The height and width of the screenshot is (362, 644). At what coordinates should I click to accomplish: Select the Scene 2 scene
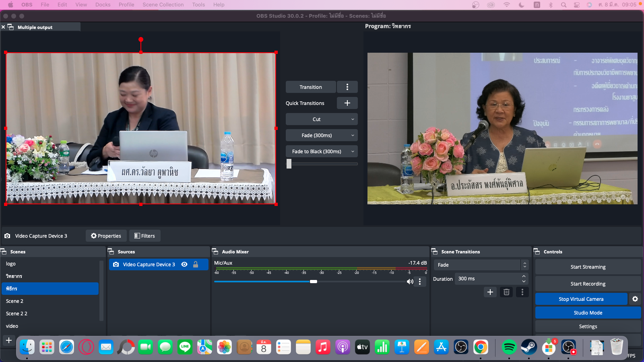50,301
